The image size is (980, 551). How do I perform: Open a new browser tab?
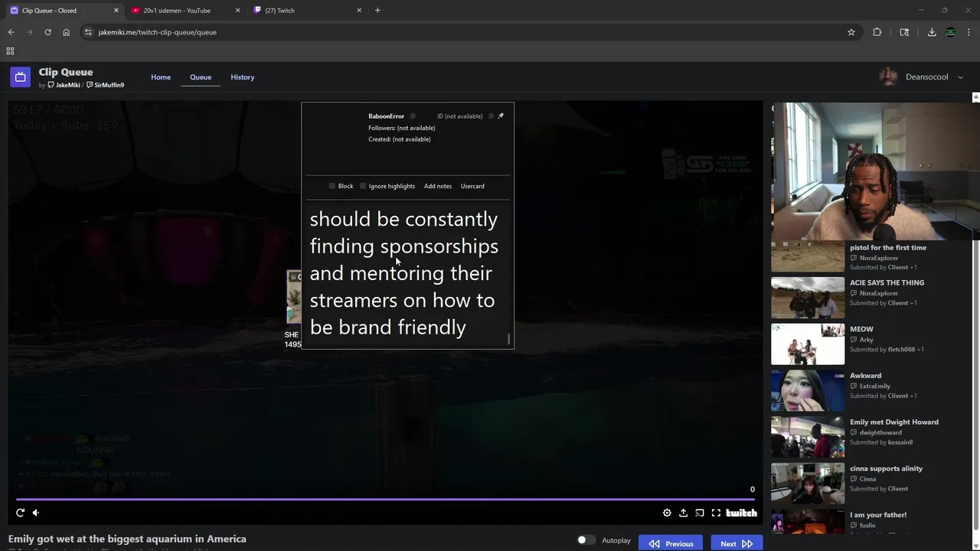[377, 10]
